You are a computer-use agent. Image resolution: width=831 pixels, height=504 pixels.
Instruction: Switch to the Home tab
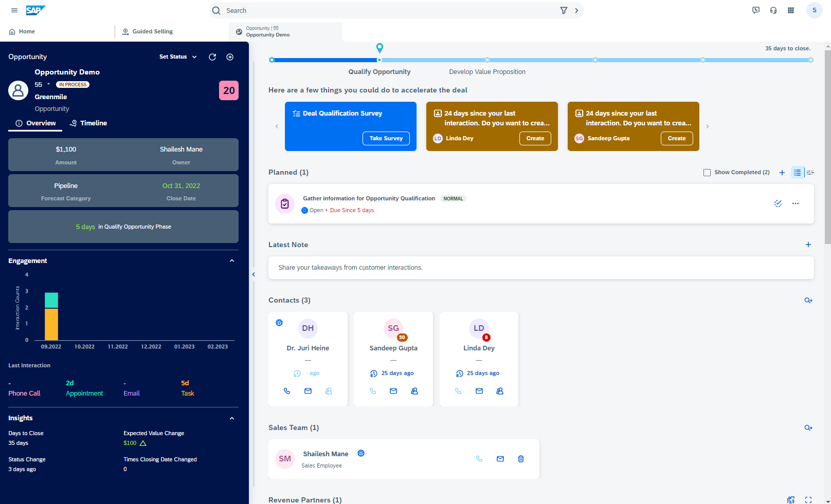pos(22,31)
